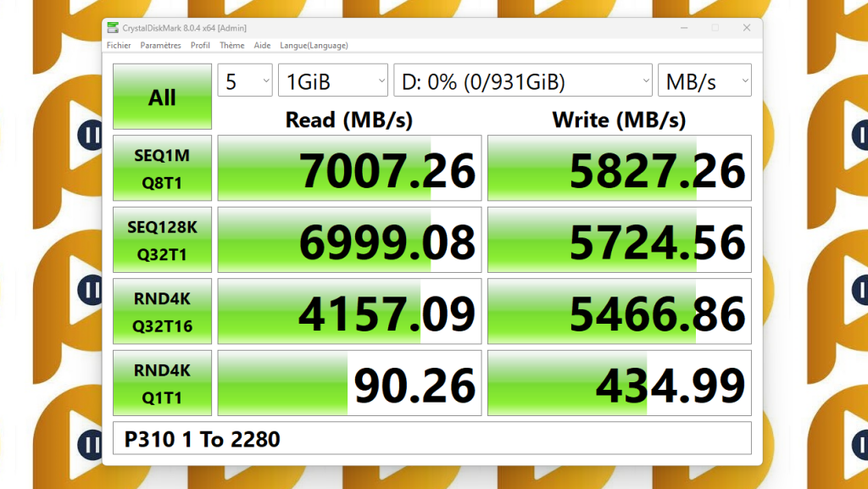Minimize the CrystalDiskMark window
This screenshot has width=868, height=489.
(684, 28)
